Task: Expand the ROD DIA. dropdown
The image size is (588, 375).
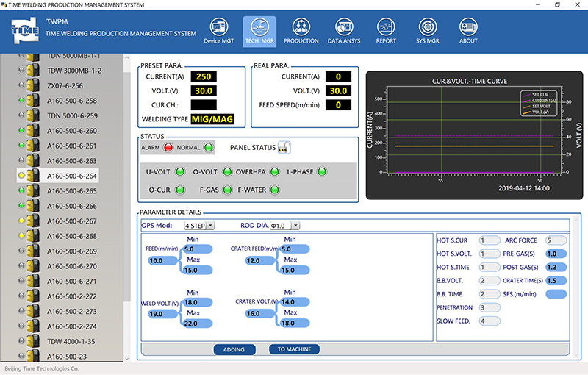Action: [x=285, y=226]
